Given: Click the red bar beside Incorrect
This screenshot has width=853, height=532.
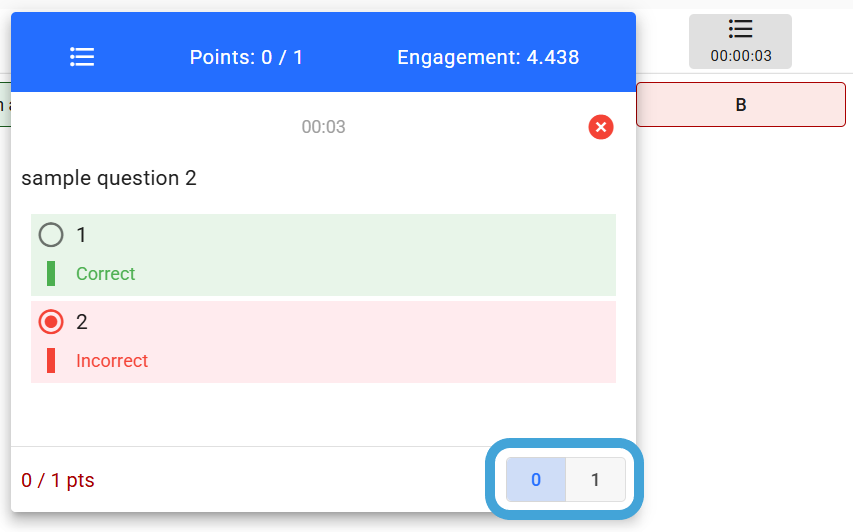Looking at the screenshot, I should click(x=51, y=361).
